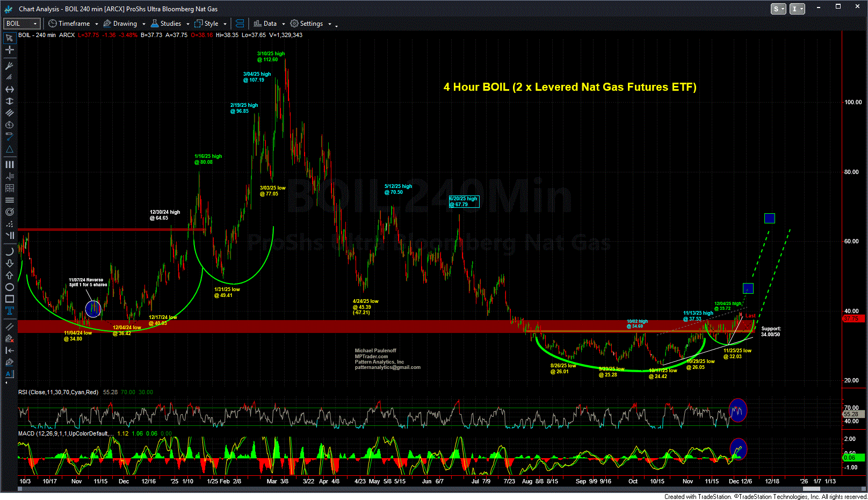
Task: Open the Studies menu
Action: (x=170, y=24)
